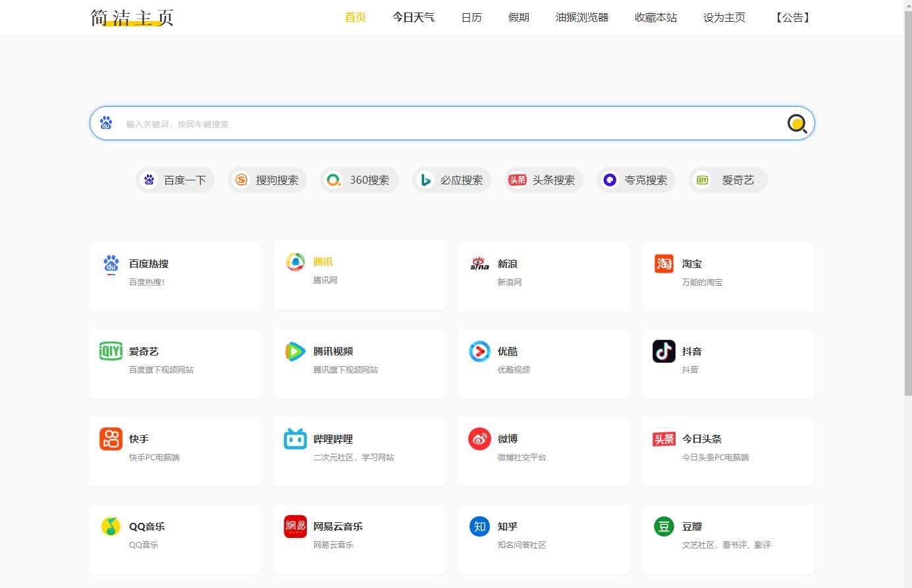This screenshot has width=912, height=588.
Task: Click the Baidu paw icon in search box
Action: coord(106,123)
